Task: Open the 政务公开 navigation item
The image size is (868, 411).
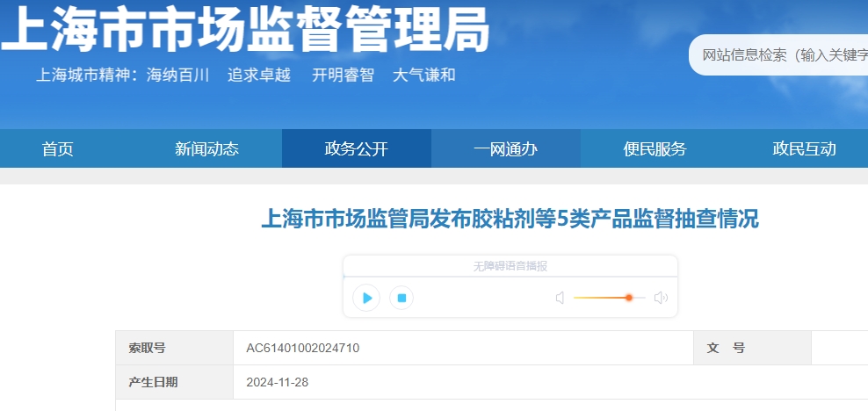Action: click(x=357, y=148)
